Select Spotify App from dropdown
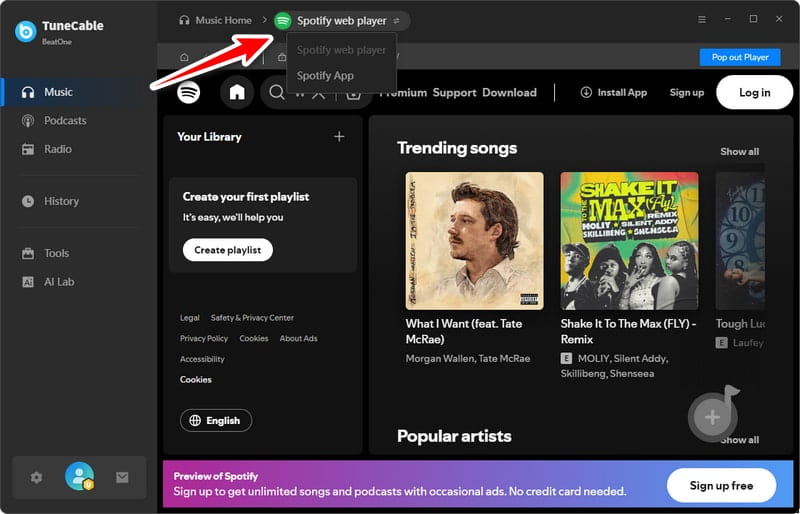 [x=325, y=76]
